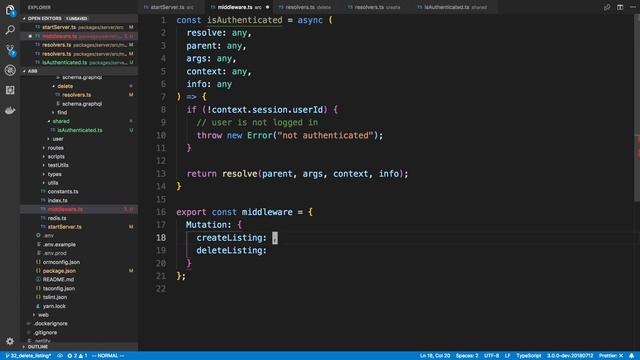The height and width of the screenshot is (360, 640).
Task: Open the Extensions view icon
Action: tap(10, 90)
